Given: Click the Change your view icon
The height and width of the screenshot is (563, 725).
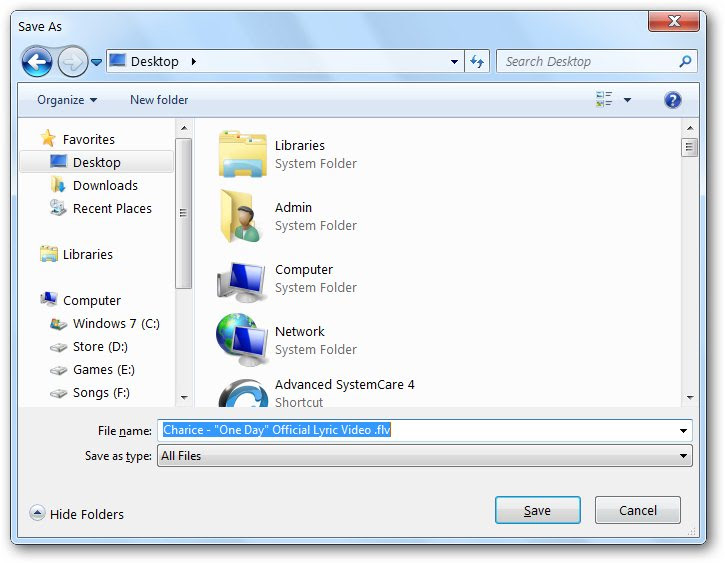Looking at the screenshot, I should 604,99.
